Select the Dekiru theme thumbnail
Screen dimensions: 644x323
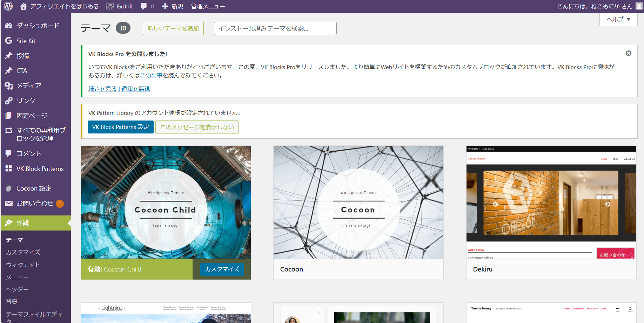[551, 202]
